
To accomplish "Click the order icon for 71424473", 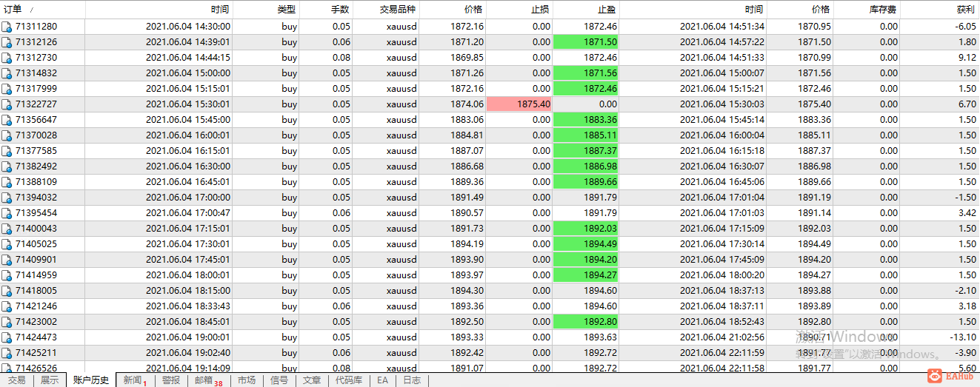I will (7, 337).
